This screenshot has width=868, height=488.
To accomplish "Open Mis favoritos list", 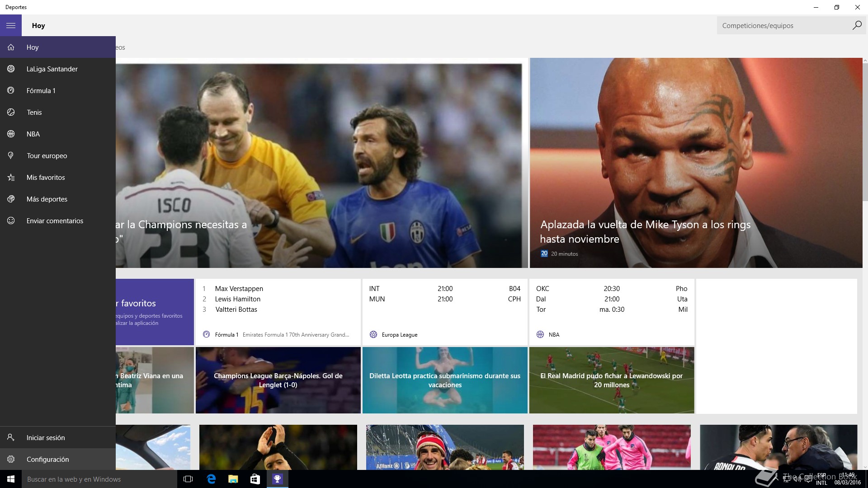I will (58, 177).
